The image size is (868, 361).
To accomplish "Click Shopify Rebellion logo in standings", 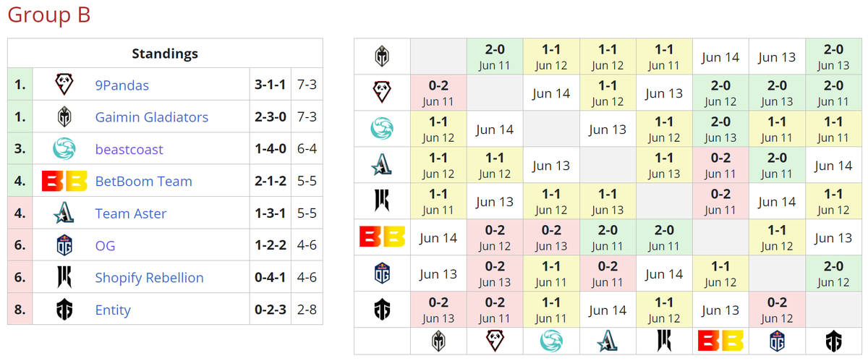I will [x=64, y=278].
